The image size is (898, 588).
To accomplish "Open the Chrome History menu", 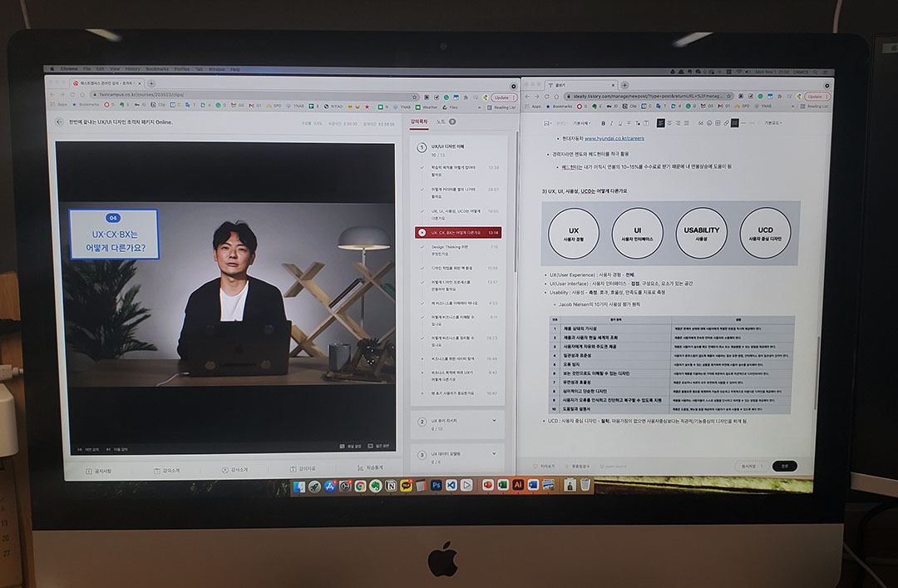I will click(x=133, y=69).
